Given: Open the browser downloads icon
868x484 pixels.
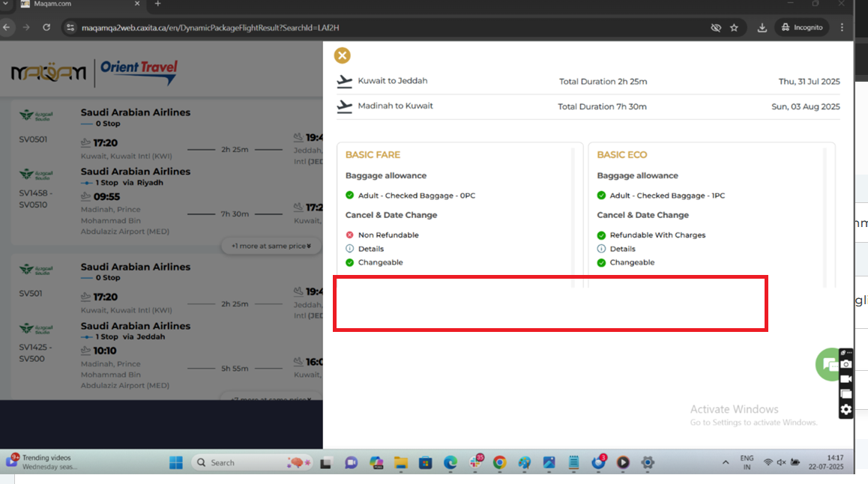Looking at the screenshot, I should click(762, 28).
